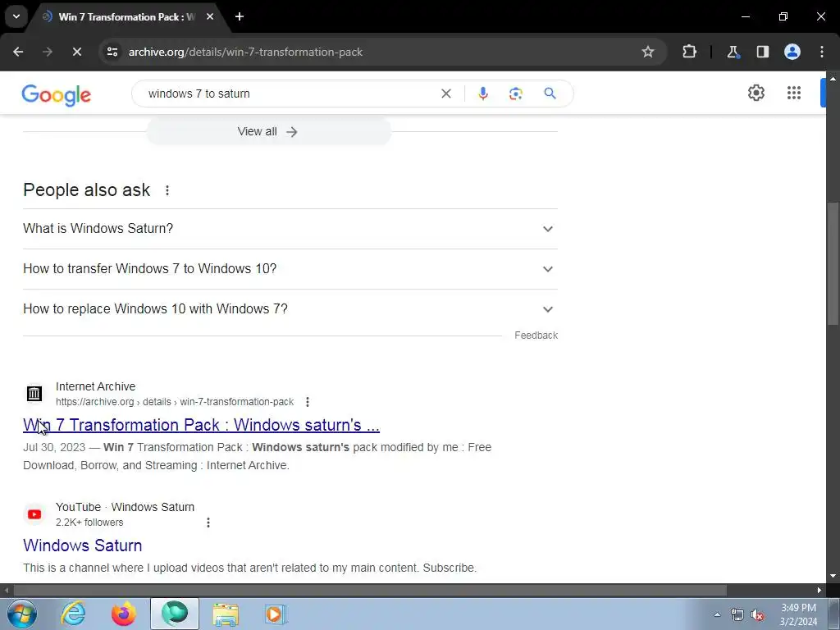
Task: Bookmark this page with star icon
Action: tap(648, 52)
